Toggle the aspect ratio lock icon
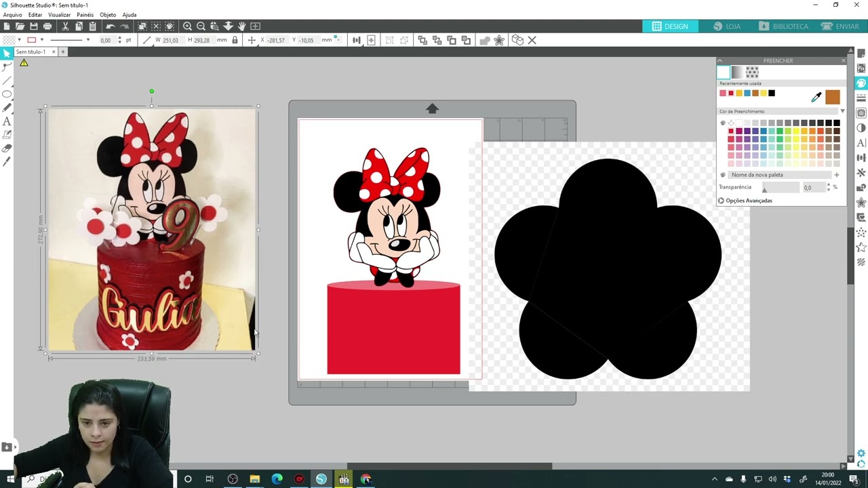 tap(235, 41)
